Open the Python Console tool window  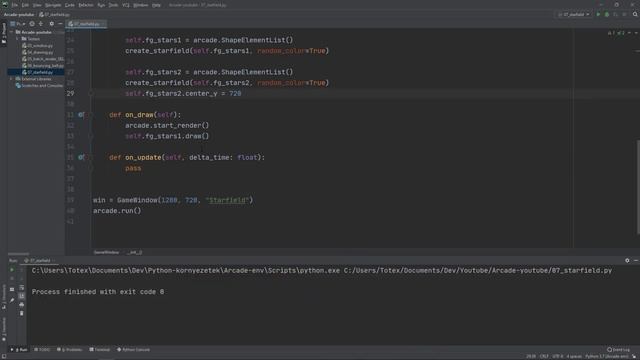[133, 350]
